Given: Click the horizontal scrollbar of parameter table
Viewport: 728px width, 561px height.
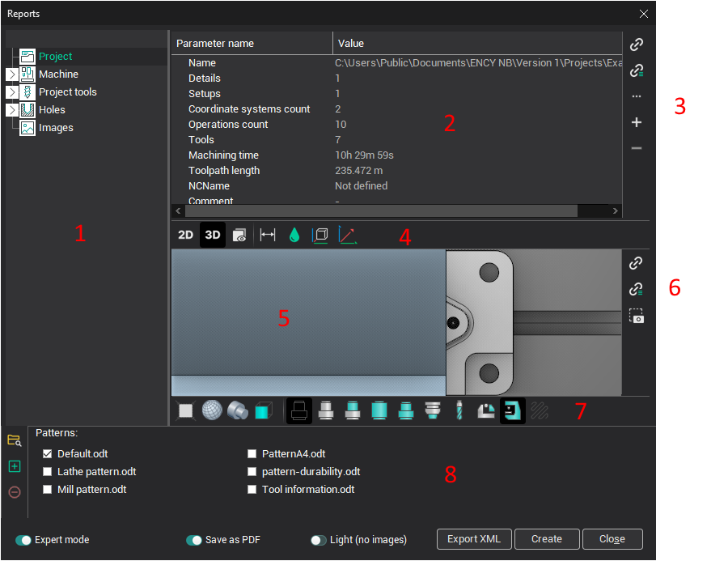Looking at the screenshot, I should click(x=380, y=210).
